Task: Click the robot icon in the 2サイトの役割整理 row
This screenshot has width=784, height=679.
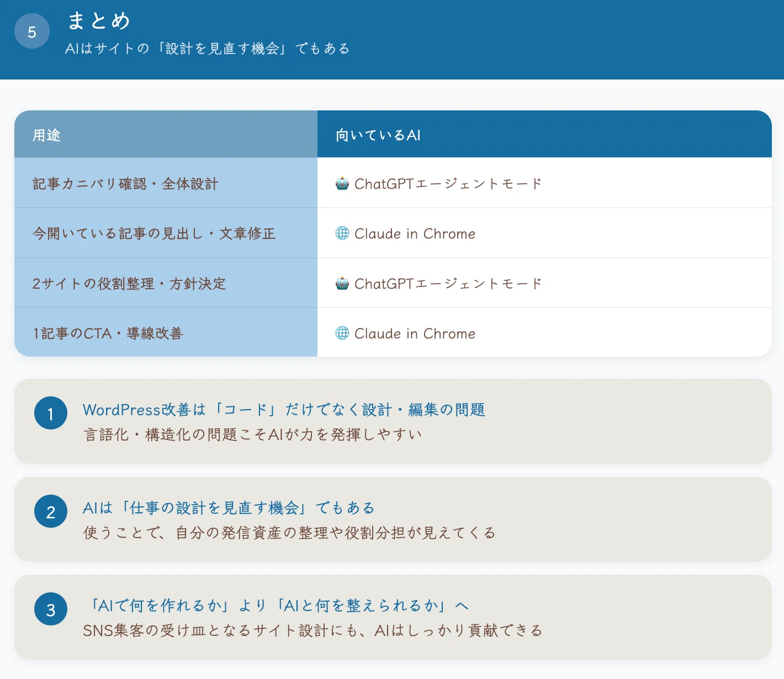Action: pyautogui.click(x=342, y=283)
